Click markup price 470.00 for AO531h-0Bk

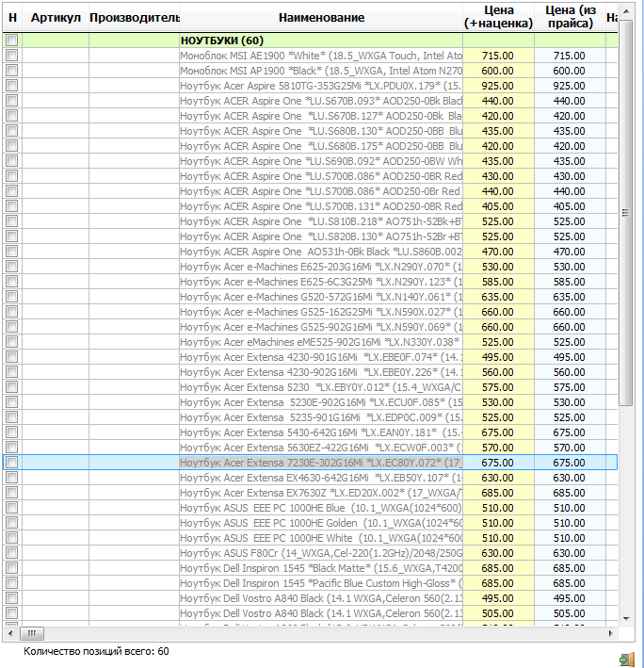(x=497, y=252)
